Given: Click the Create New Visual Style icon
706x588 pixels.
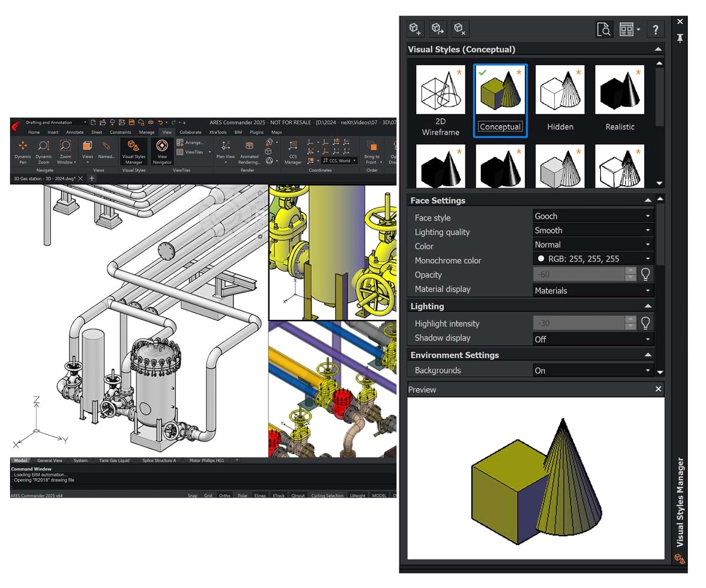Looking at the screenshot, I should coord(416,29).
